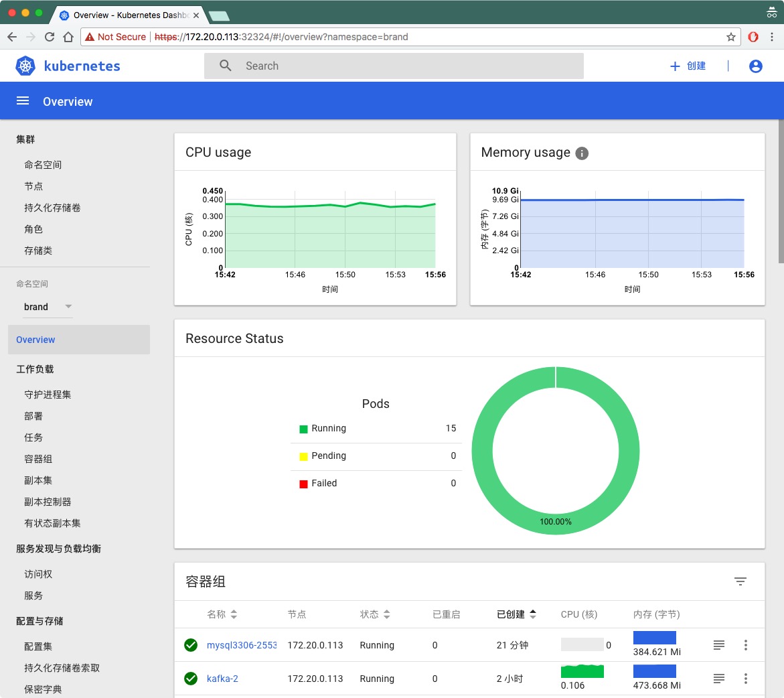Screen dimensions: 784x698
Task: Click the hamburger menu beside Overview
Action: (22, 100)
